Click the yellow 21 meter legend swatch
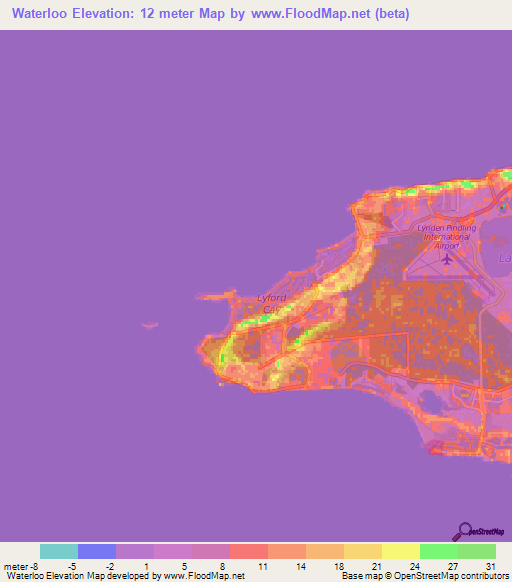Screen dimensions: 512x582 pyautogui.click(x=401, y=552)
